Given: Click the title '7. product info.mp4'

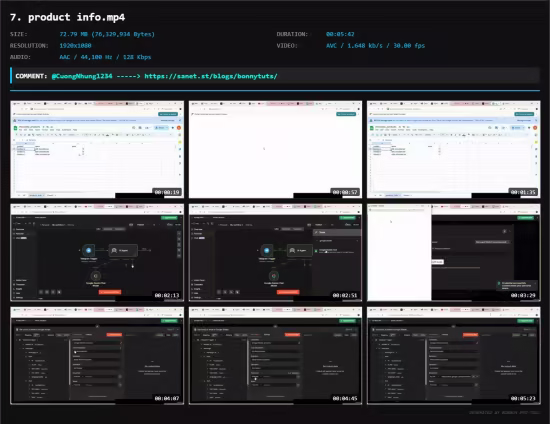Looking at the screenshot, I should click(67, 17).
